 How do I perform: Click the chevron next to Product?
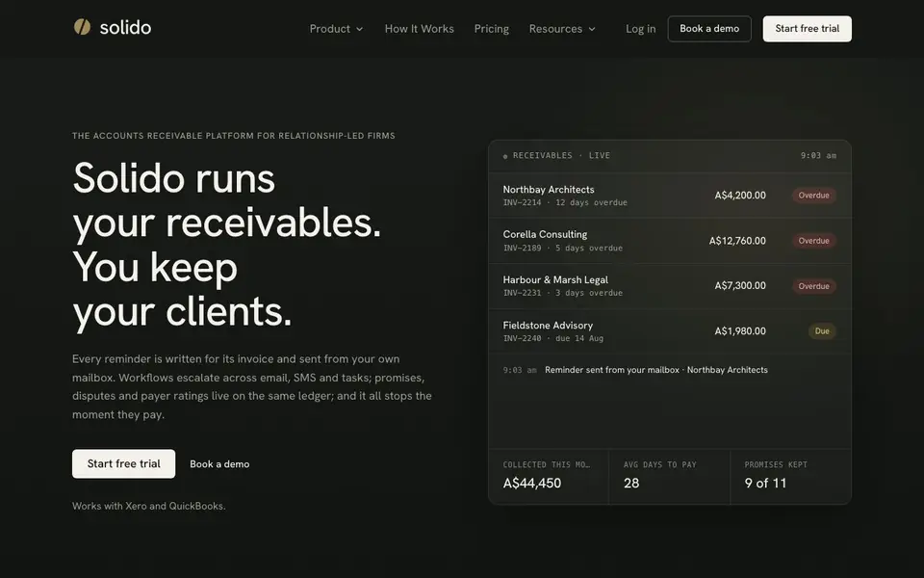coord(359,29)
